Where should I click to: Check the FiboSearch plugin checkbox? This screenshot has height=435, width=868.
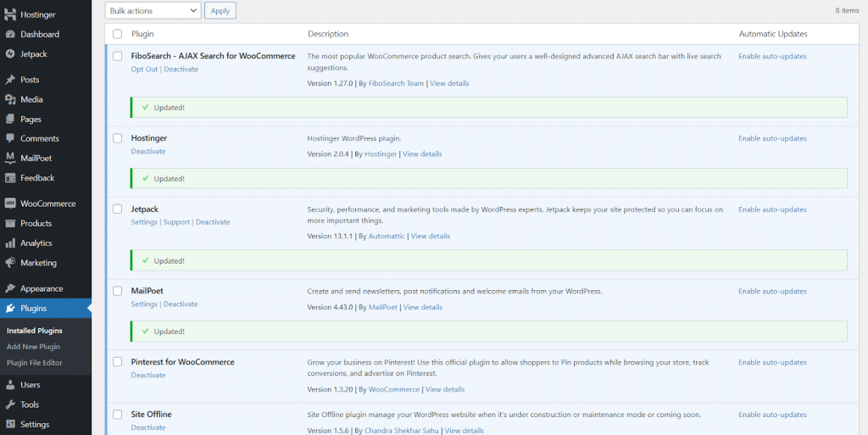pos(117,56)
